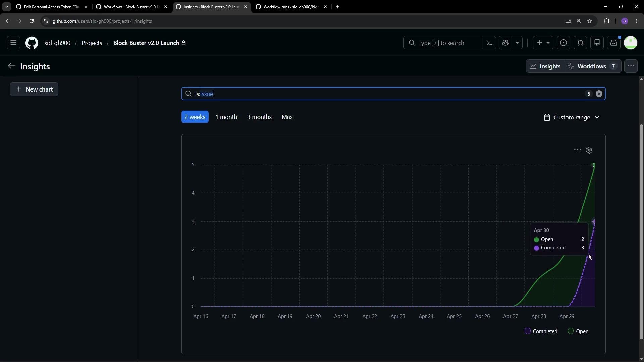644x362 pixels.
Task: Go back in browser history
Action: [7, 21]
